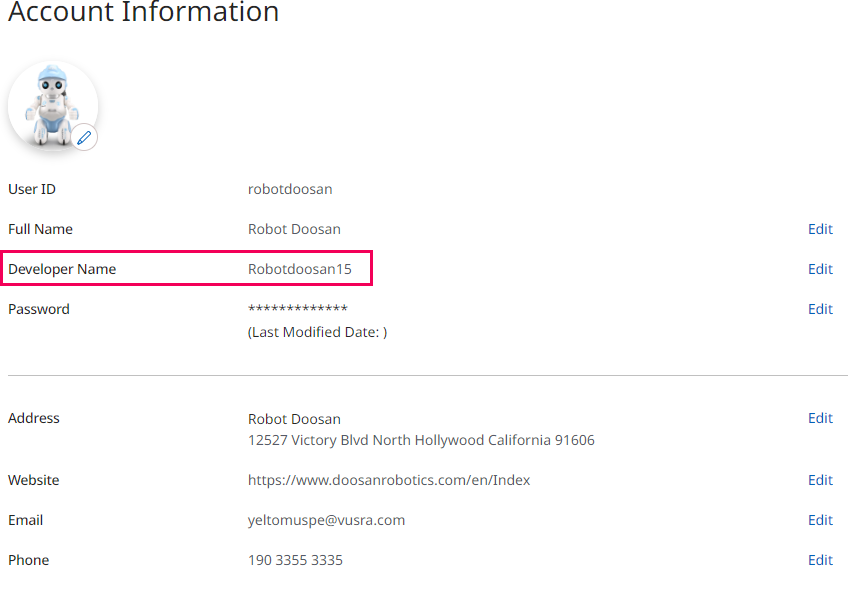This screenshot has height=608, width=854.
Task: Edit the Email address
Action: tap(820, 520)
